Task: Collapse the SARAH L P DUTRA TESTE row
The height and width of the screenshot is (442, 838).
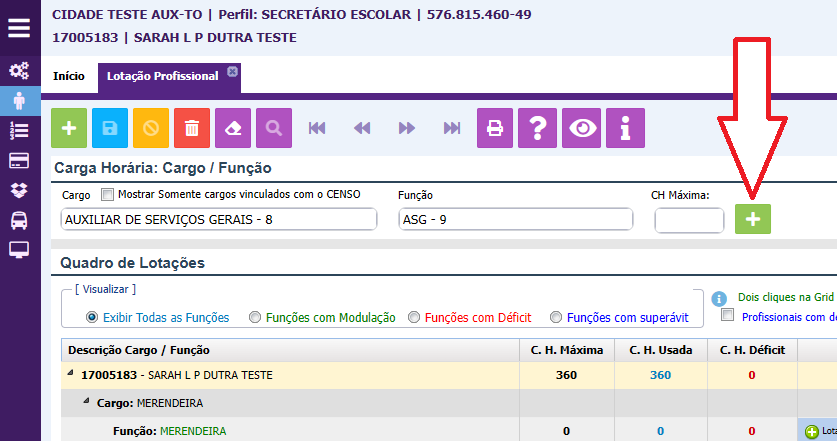Action: pos(71,374)
